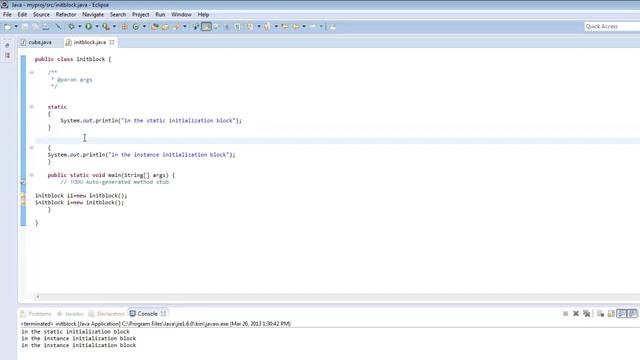Open the Source menu
640x360 pixels.
tap(41, 14)
